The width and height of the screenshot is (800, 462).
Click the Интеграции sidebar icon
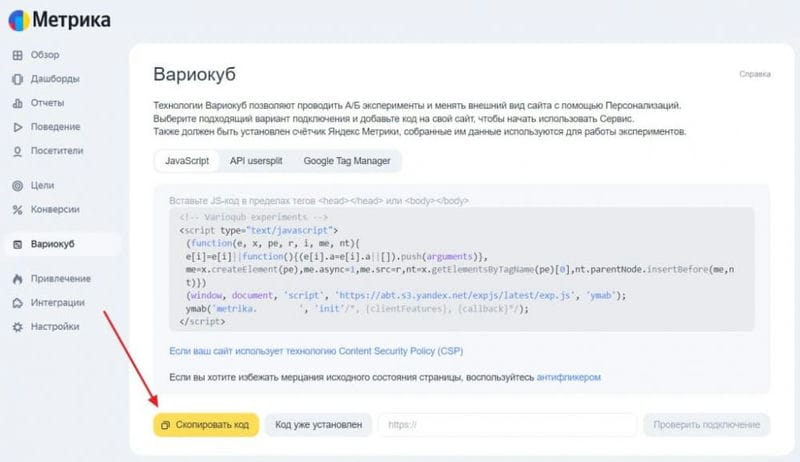click(17, 303)
